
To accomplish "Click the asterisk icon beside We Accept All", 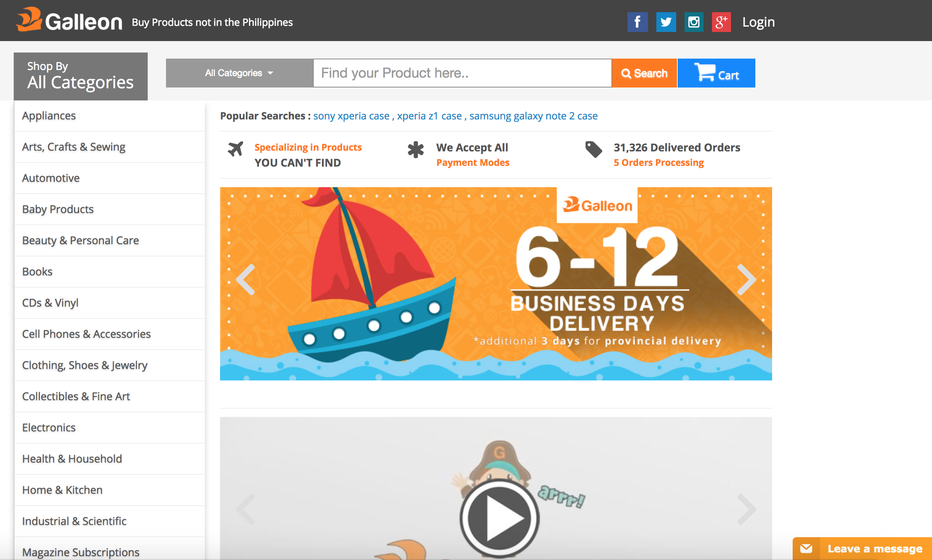I will pyautogui.click(x=415, y=150).
